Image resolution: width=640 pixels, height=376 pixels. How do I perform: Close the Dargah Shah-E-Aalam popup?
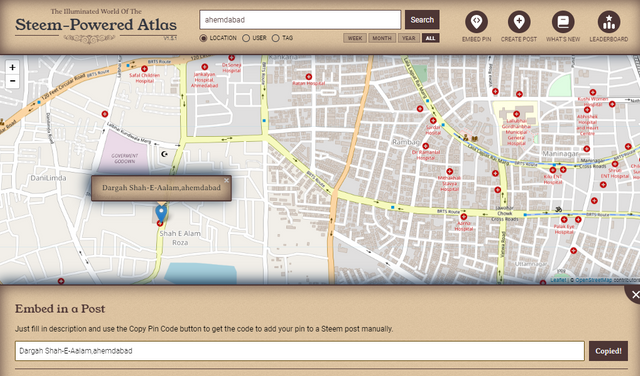point(226,180)
